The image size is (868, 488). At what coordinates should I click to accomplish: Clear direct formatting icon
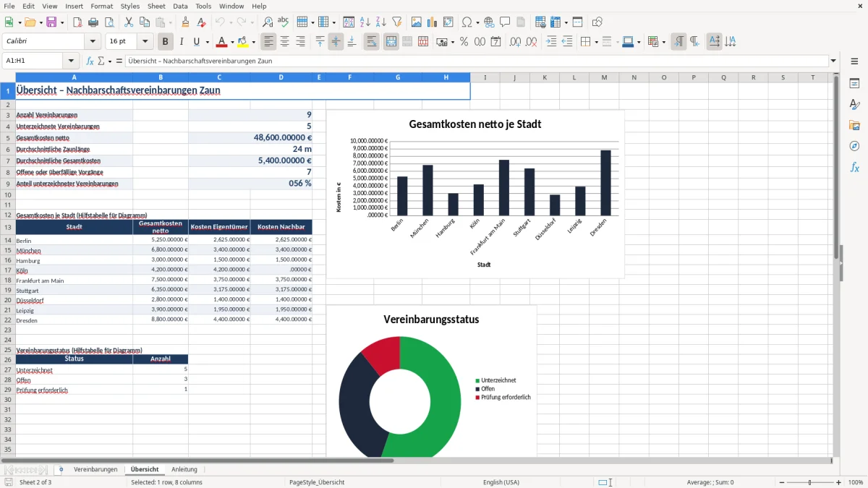click(x=201, y=22)
